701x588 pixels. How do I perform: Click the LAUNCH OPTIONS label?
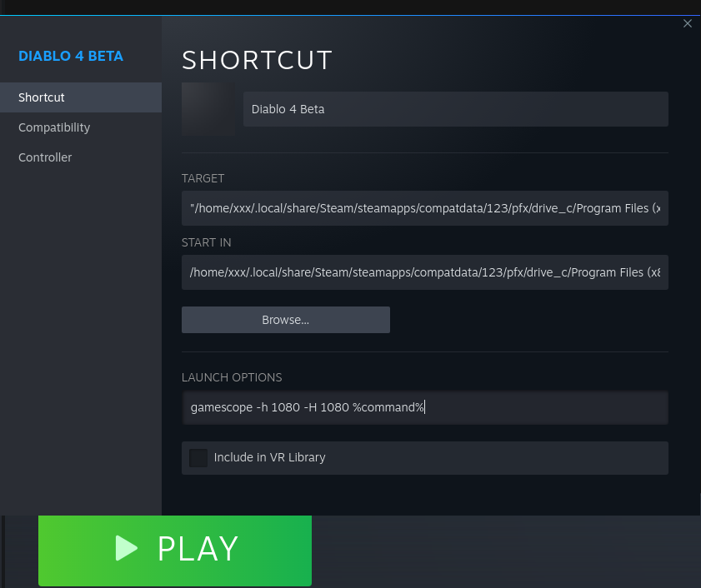coord(232,377)
